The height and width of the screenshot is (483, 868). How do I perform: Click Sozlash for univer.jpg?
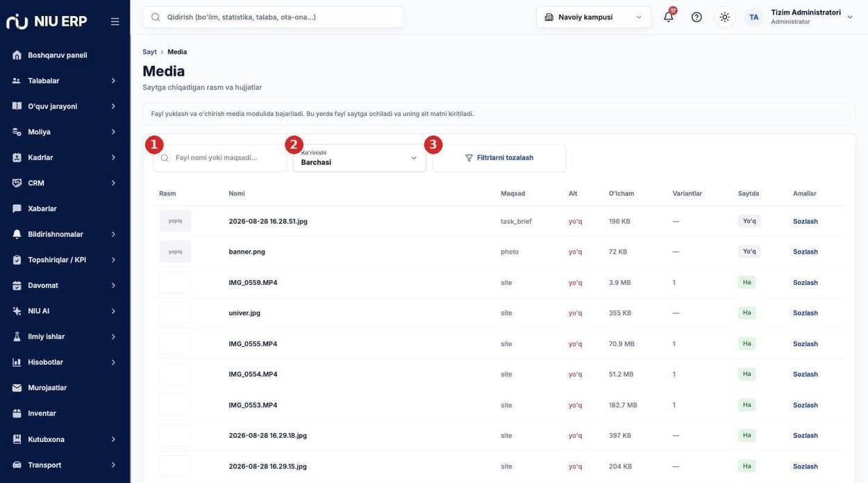tap(806, 313)
